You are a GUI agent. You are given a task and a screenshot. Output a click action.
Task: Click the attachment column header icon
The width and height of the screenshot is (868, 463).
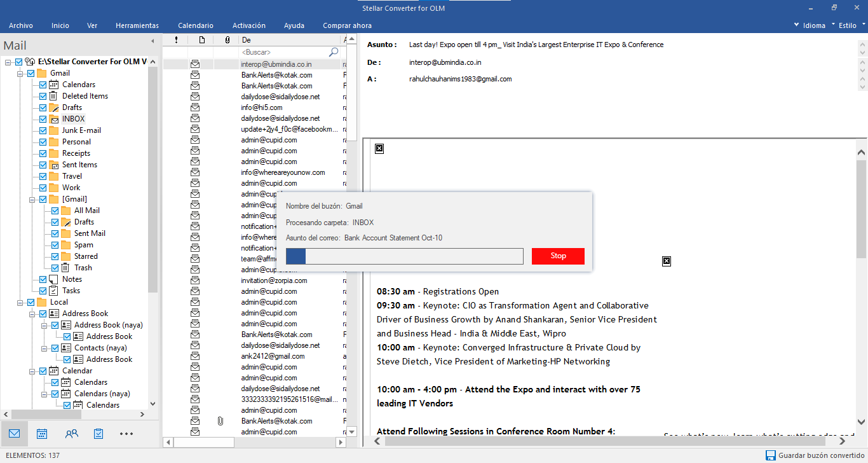click(x=227, y=40)
